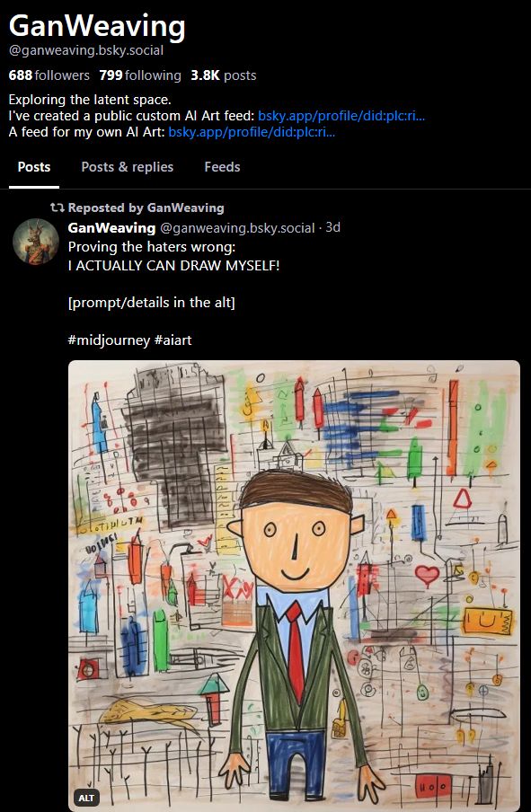531x812 pixels.
Task: Open the Feeds tab
Action: pyautogui.click(x=222, y=167)
